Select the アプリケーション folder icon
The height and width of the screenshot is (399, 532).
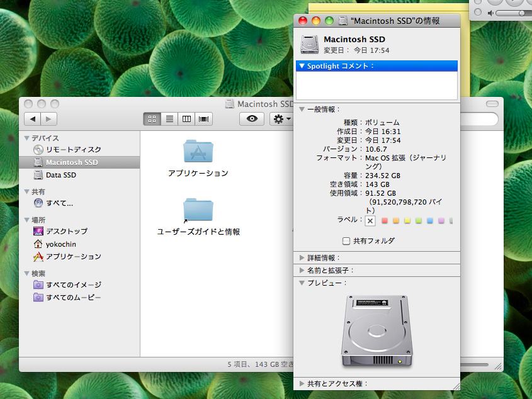click(x=198, y=151)
